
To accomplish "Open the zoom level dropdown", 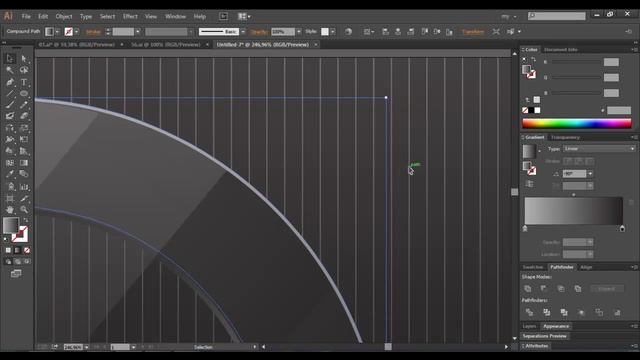I will point(87,347).
